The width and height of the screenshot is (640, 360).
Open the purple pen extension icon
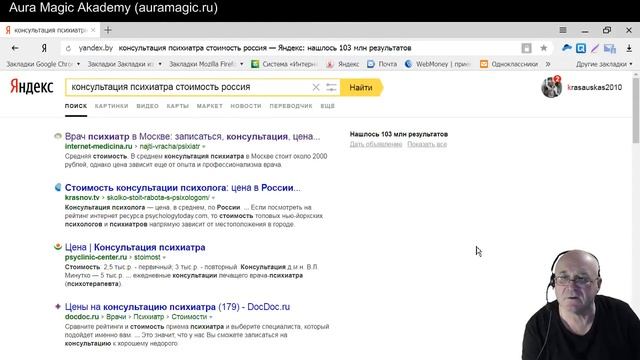[595, 48]
